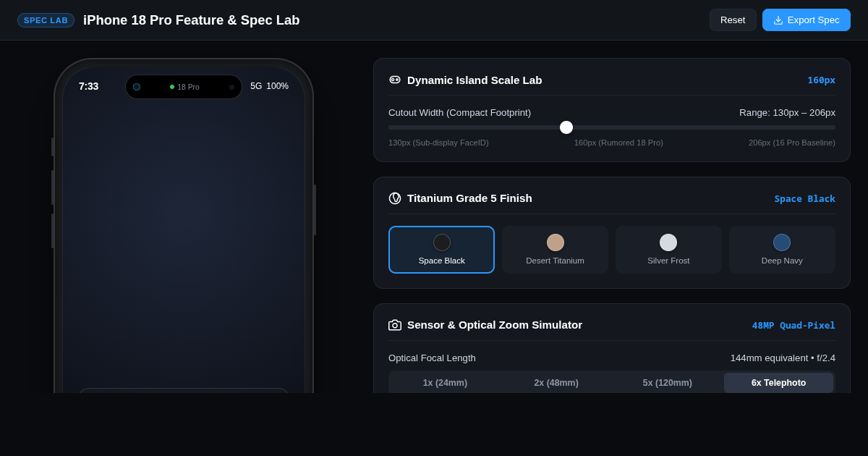868x456 pixels.
Task: Switch to 2x (48mm) focal length
Action: (556, 383)
